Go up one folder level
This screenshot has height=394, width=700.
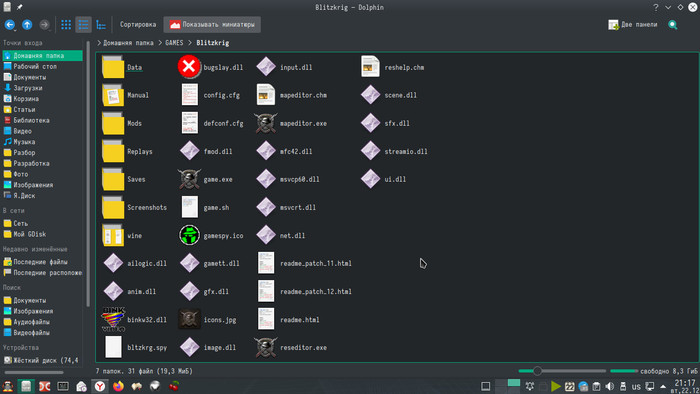[27, 25]
